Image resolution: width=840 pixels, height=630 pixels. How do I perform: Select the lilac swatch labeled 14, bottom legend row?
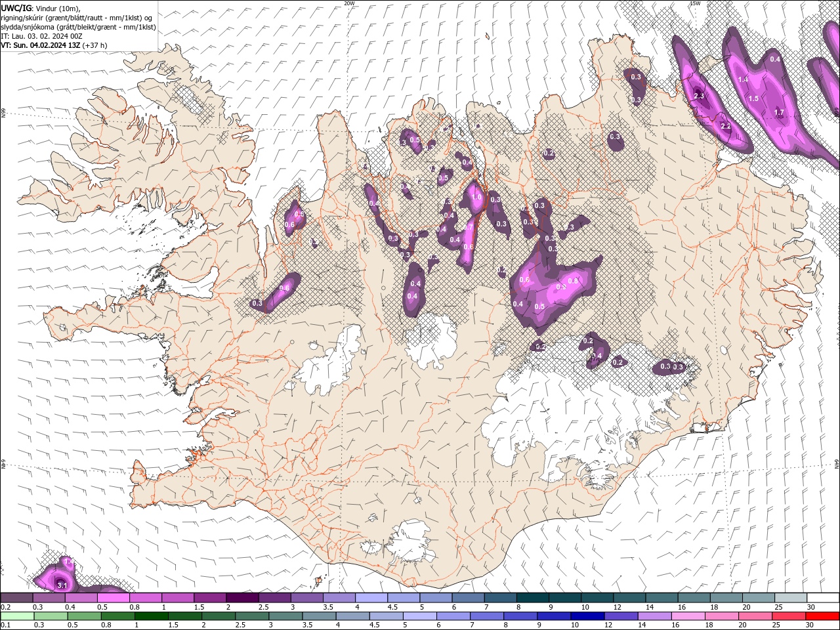655,616
